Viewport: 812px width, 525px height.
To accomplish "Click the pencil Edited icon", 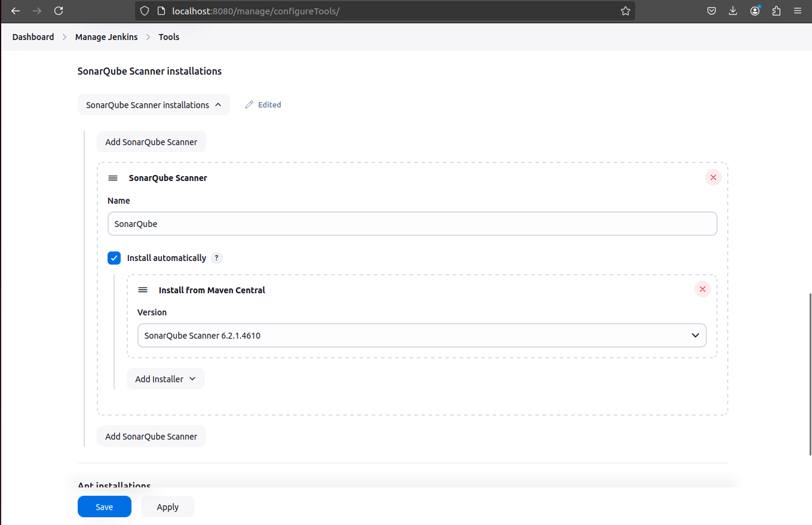I will click(249, 105).
